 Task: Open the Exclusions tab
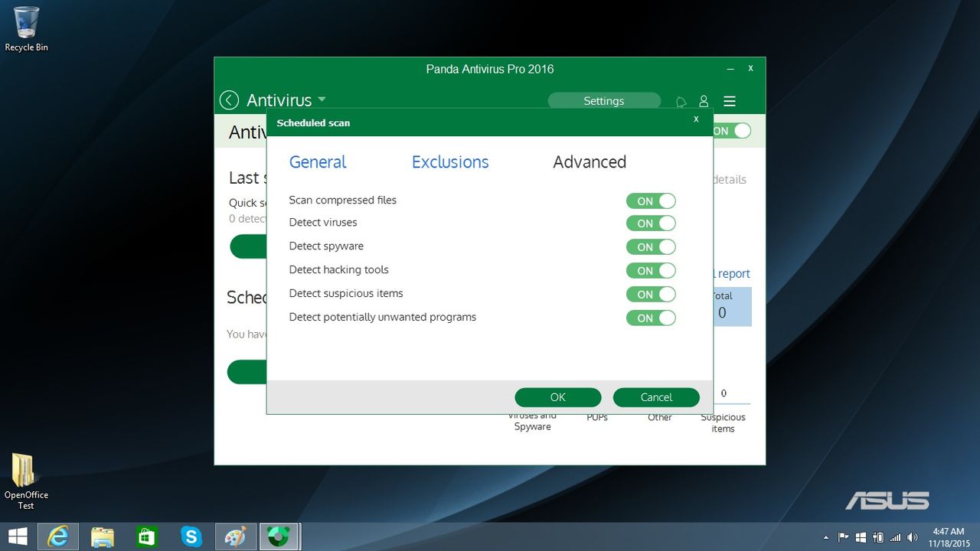[450, 162]
